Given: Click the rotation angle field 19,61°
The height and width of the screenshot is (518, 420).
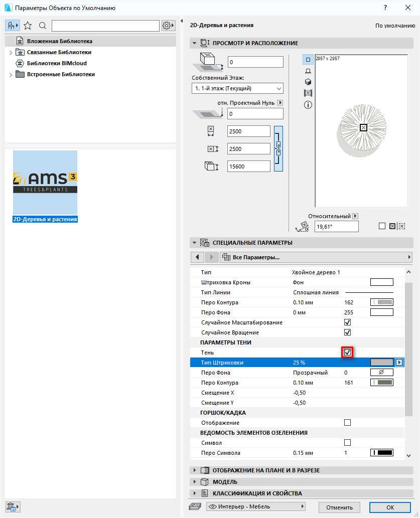Looking at the screenshot, I should [336, 227].
